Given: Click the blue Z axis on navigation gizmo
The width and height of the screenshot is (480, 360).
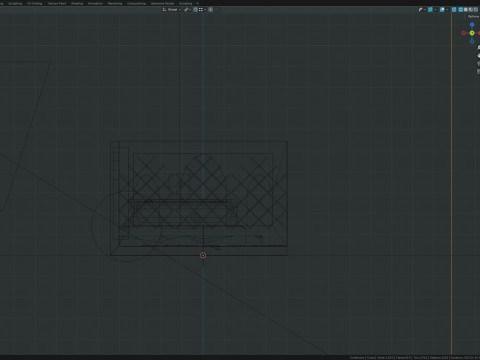Looking at the screenshot, I should [x=472, y=25].
